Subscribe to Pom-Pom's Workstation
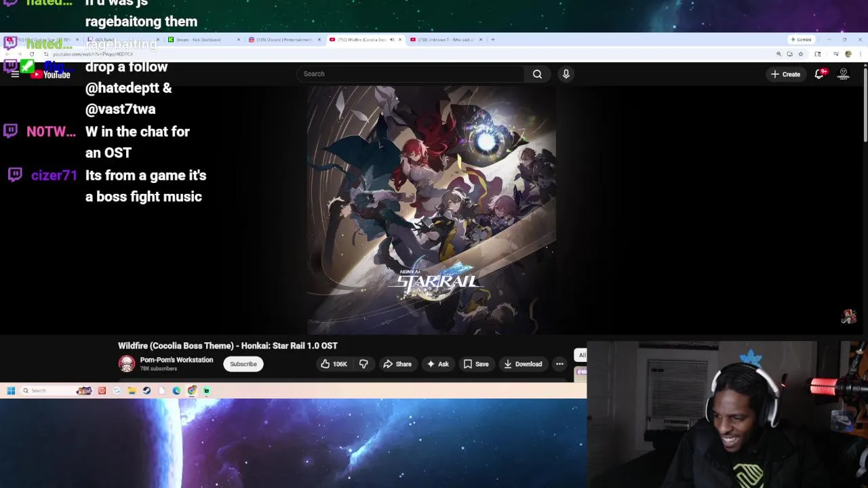The width and height of the screenshot is (868, 488). click(243, 364)
